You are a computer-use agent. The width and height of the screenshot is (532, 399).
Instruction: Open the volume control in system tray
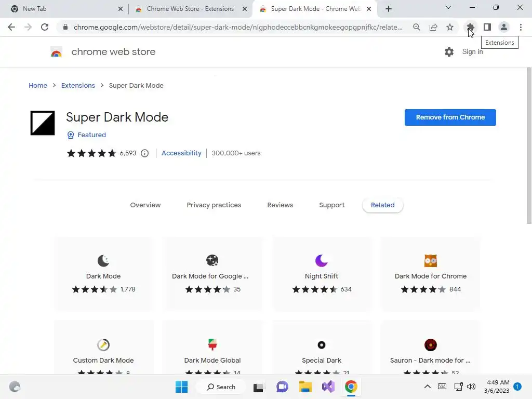(471, 387)
